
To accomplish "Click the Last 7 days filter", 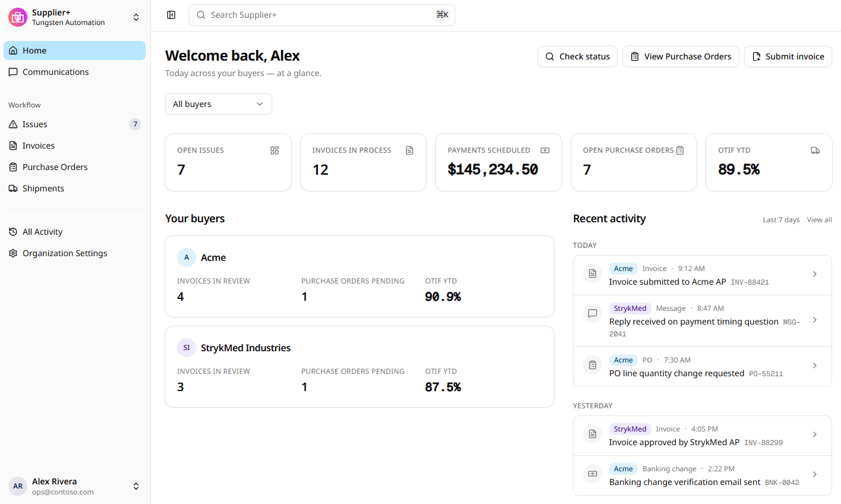I will coord(781,220).
